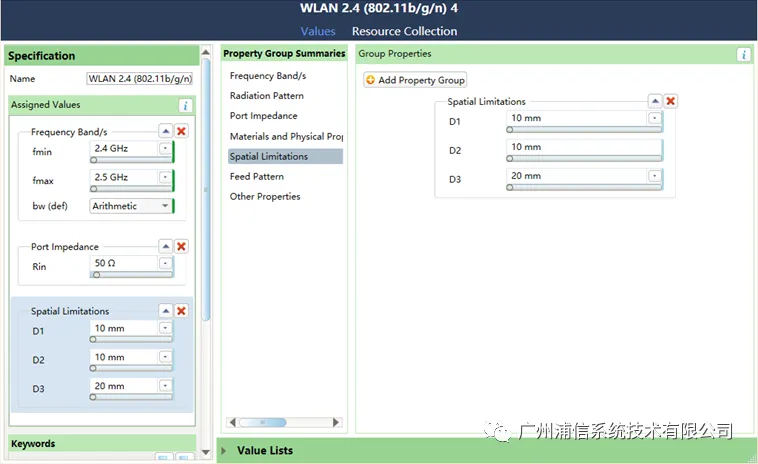
Task: Click fmax value field 2.5 GHz
Action: (124, 177)
